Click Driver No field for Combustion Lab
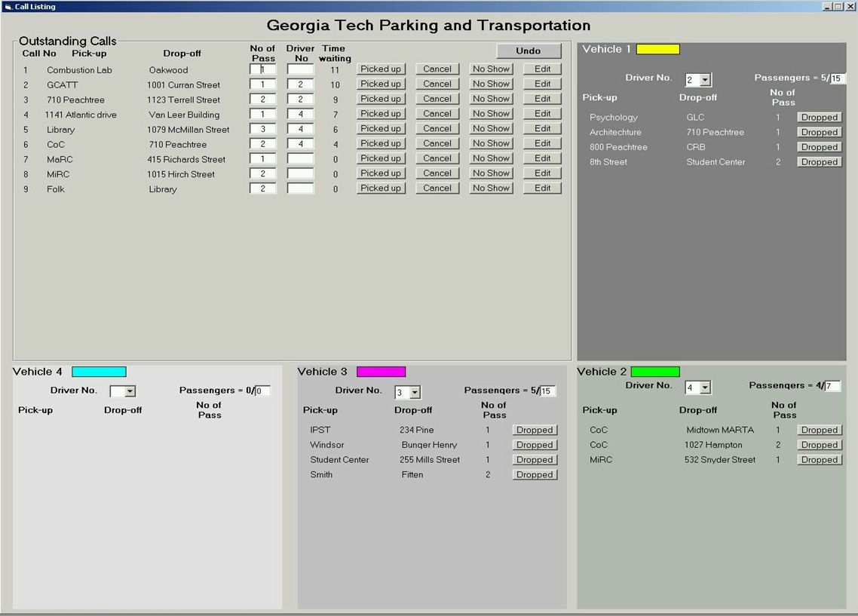 click(300, 69)
